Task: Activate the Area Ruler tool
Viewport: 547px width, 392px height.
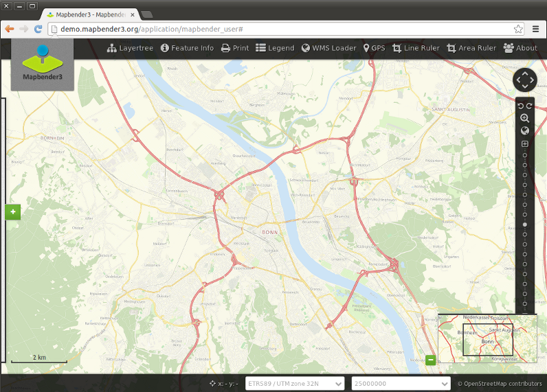Action: (471, 48)
